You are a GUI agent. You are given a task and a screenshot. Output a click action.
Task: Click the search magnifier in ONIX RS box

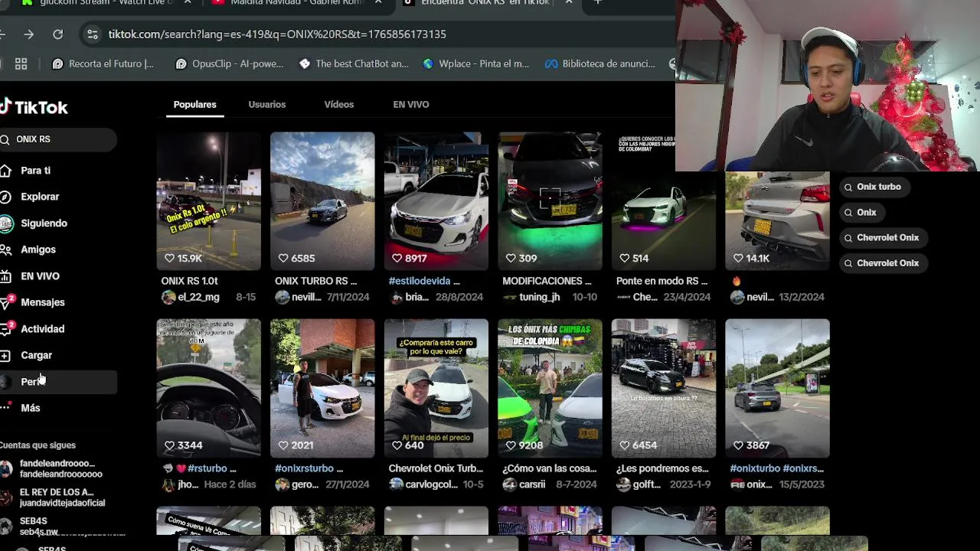pyautogui.click(x=5, y=139)
